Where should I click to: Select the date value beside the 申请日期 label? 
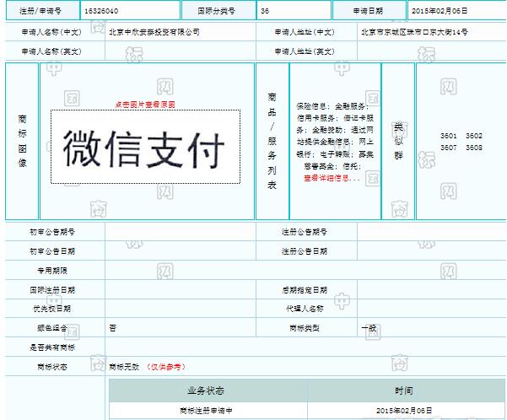440,11
